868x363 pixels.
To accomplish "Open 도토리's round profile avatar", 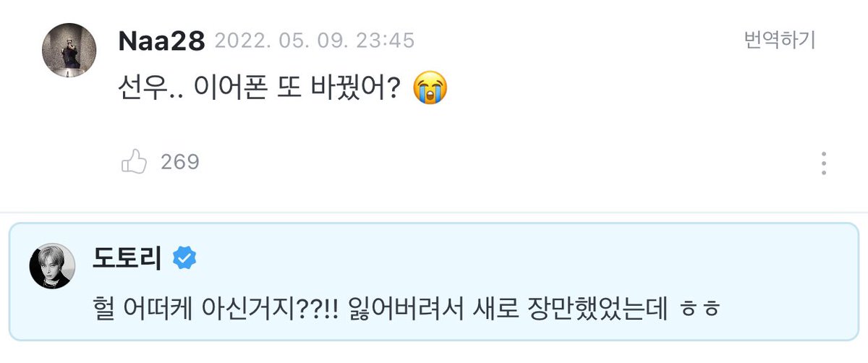I will (x=52, y=265).
